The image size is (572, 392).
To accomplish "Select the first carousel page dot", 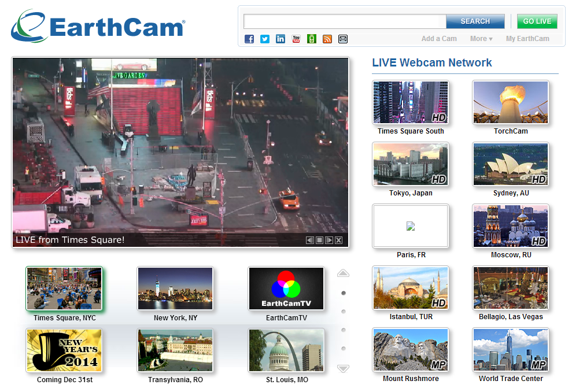I will [x=344, y=293].
